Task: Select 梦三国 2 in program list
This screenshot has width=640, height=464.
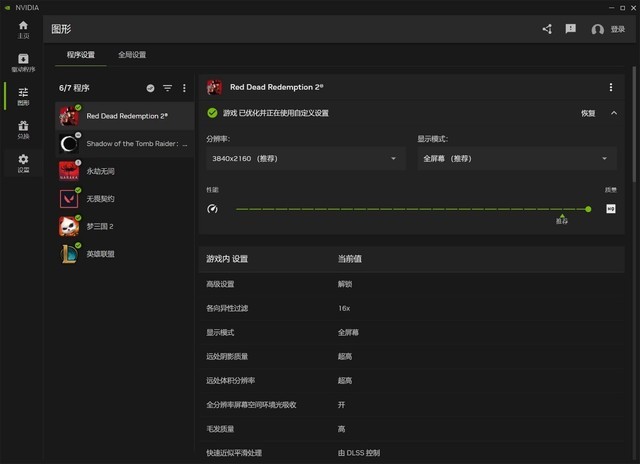Action: point(124,226)
